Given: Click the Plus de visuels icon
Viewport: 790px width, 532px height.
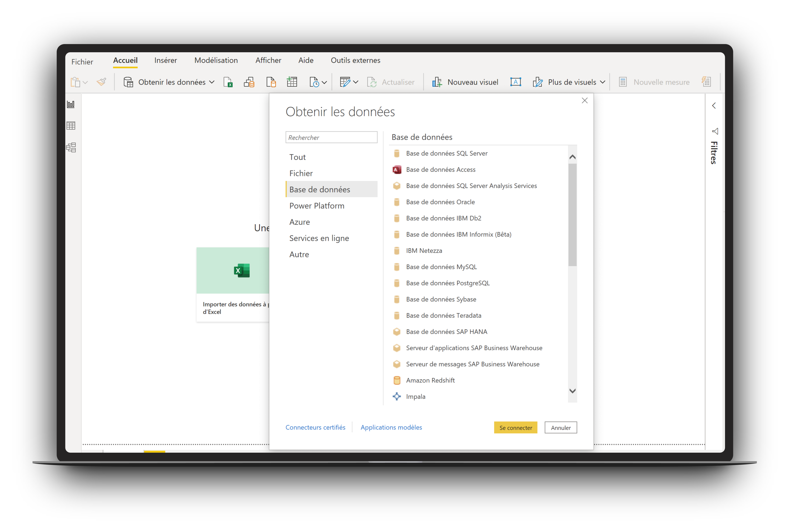Looking at the screenshot, I should 537,82.
